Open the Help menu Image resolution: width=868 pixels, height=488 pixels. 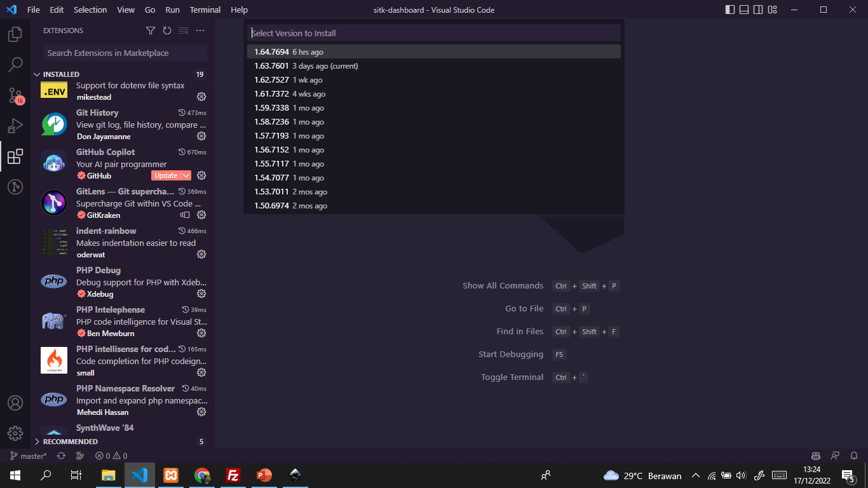(240, 10)
